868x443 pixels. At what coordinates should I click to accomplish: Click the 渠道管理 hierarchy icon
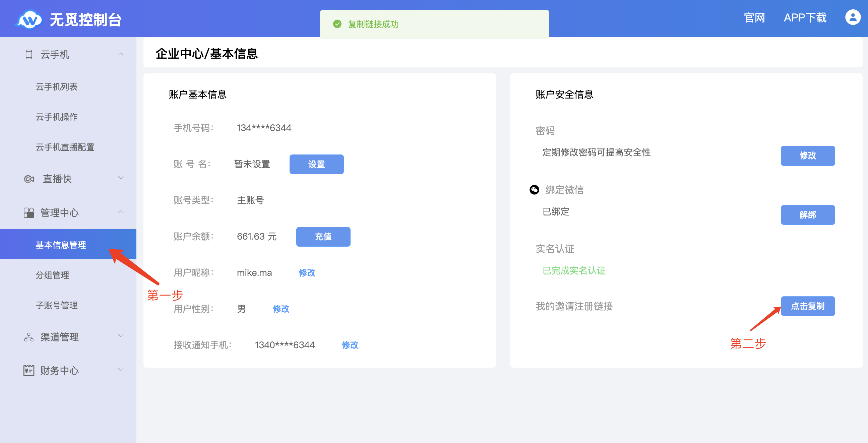pos(29,337)
